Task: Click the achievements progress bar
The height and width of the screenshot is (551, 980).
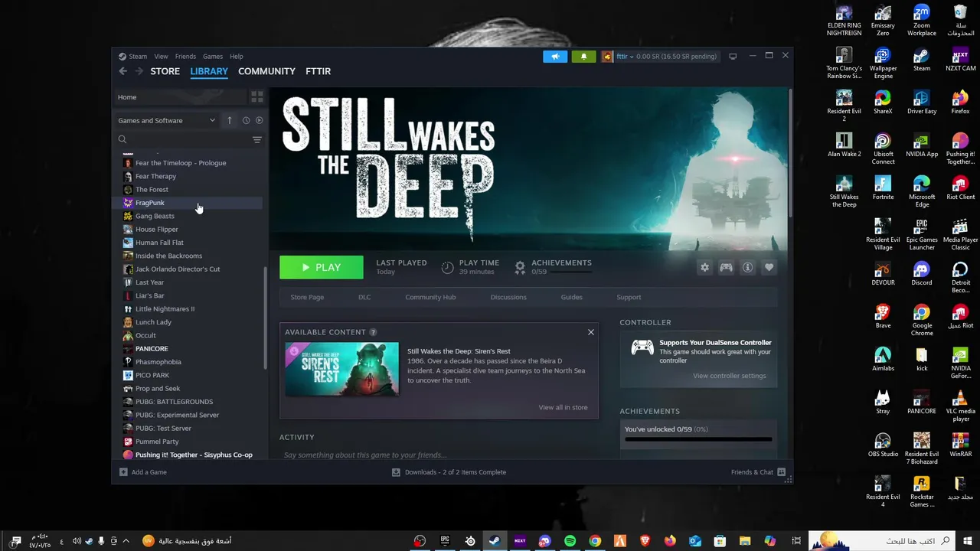Action: coord(698,439)
